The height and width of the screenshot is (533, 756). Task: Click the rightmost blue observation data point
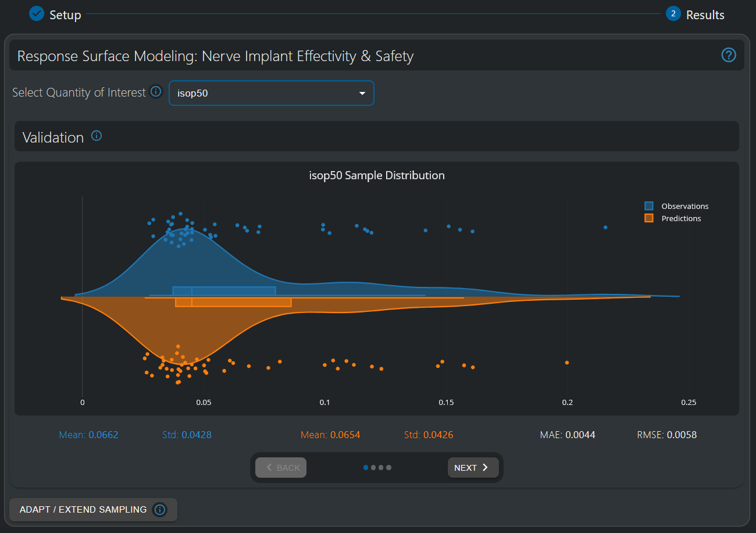click(x=605, y=228)
